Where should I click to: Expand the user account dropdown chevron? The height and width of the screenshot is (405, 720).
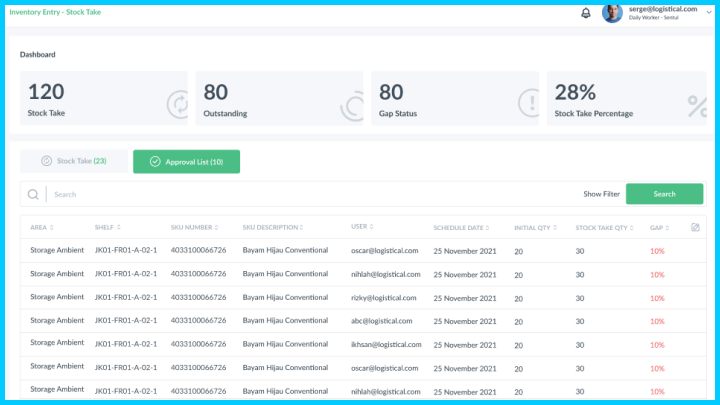pos(708,11)
